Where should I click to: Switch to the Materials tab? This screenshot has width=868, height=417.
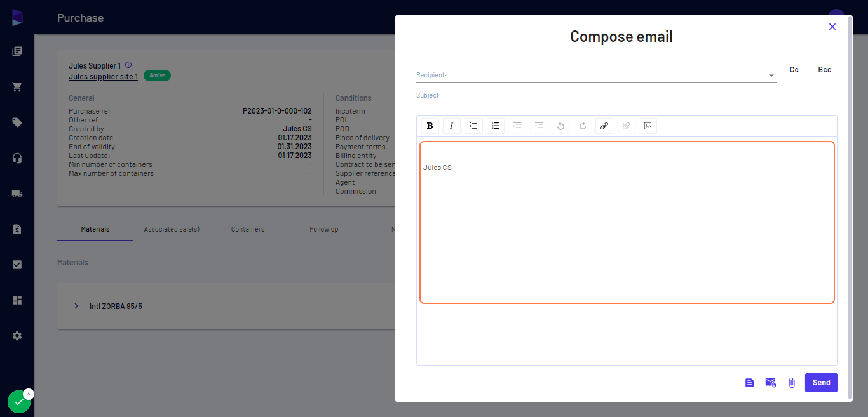[x=95, y=229]
